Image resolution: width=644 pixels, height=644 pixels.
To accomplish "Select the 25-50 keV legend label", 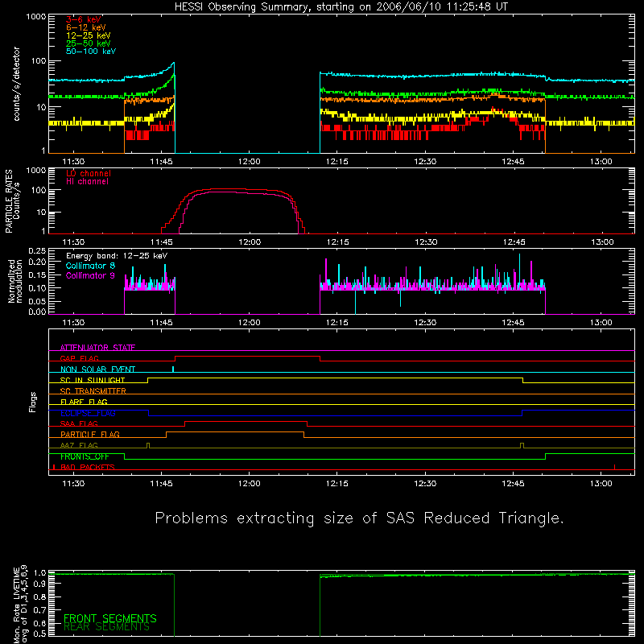I will point(89,43).
